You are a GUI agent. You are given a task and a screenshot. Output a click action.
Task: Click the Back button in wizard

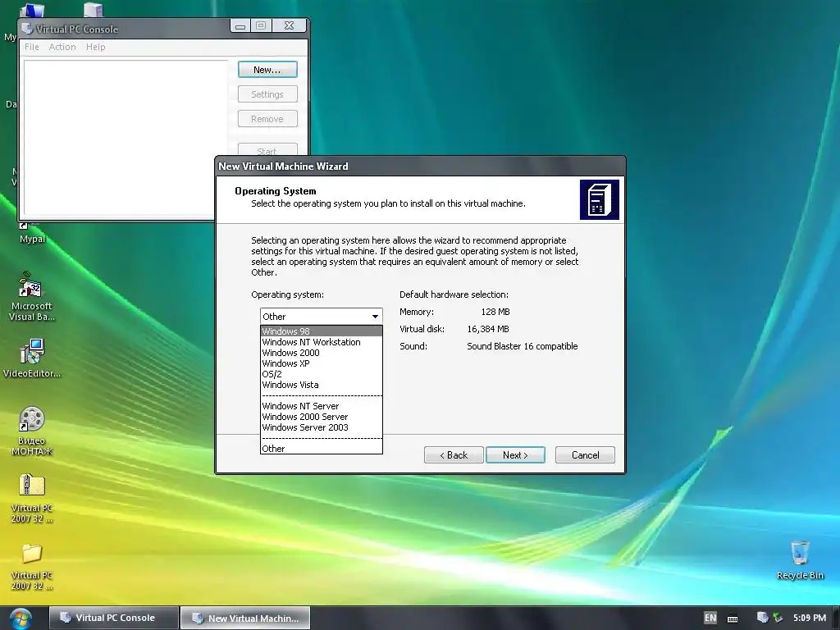pyautogui.click(x=454, y=454)
